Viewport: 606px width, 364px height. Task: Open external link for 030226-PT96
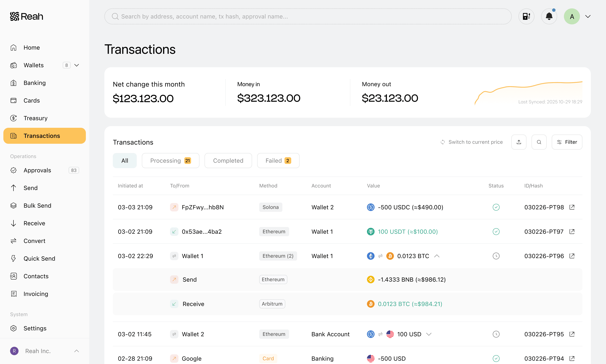pyautogui.click(x=572, y=256)
